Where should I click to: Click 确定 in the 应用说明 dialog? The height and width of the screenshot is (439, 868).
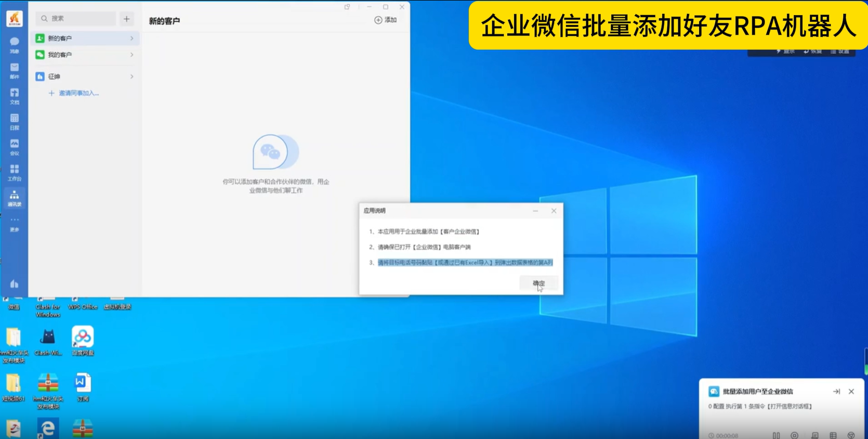click(538, 283)
